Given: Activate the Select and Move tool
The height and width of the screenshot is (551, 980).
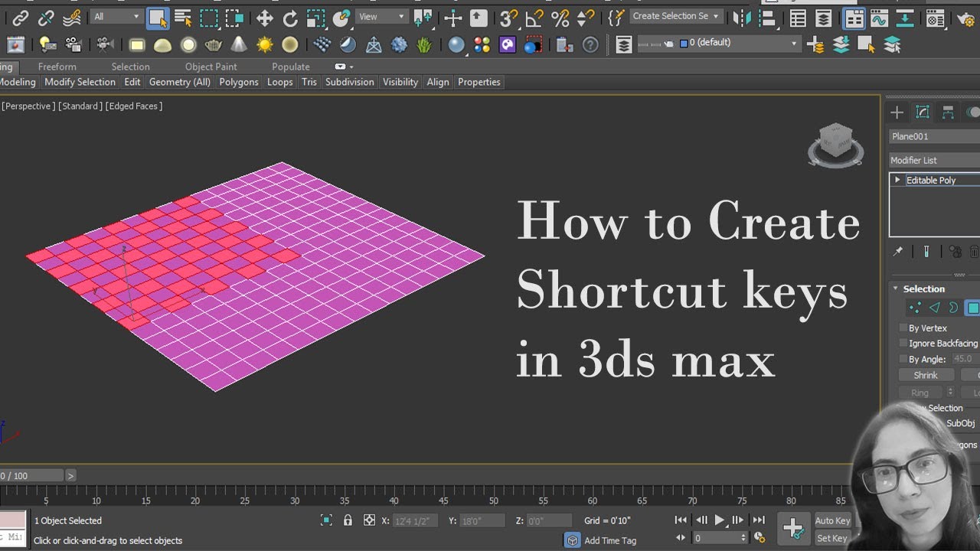Looking at the screenshot, I should coord(265,18).
